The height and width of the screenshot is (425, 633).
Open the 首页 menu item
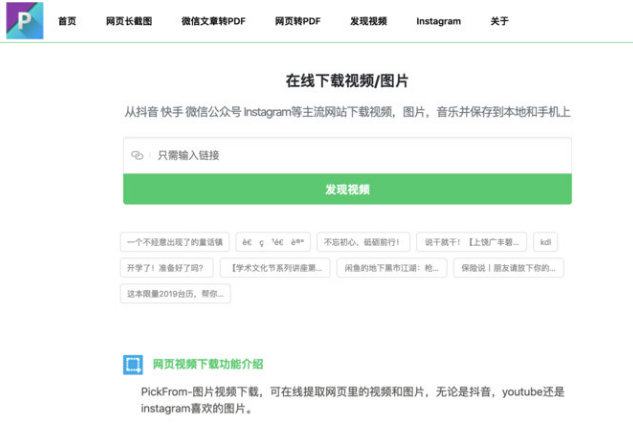pos(67,21)
